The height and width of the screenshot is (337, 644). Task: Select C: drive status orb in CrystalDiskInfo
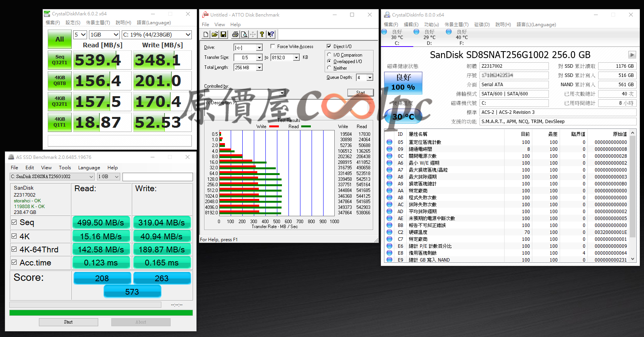(x=384, y=32)
